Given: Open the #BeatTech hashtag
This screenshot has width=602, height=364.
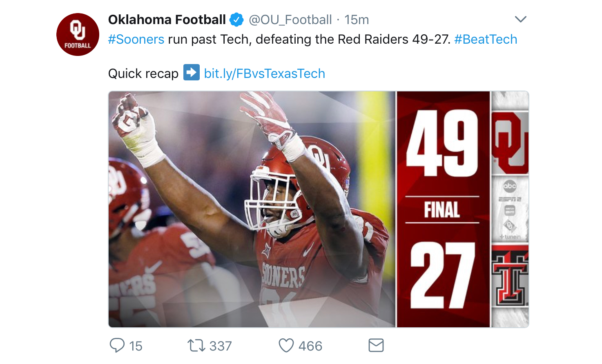Looking at the screenshot, I should (486, 39).
